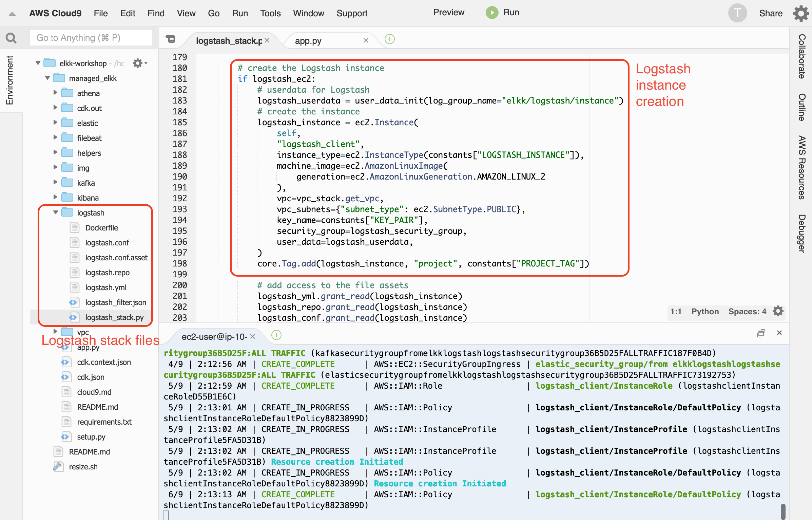Viewport: 812px width, 520px height.
Task: Expand the elastic folder
Action: click(x=55, y=123)
